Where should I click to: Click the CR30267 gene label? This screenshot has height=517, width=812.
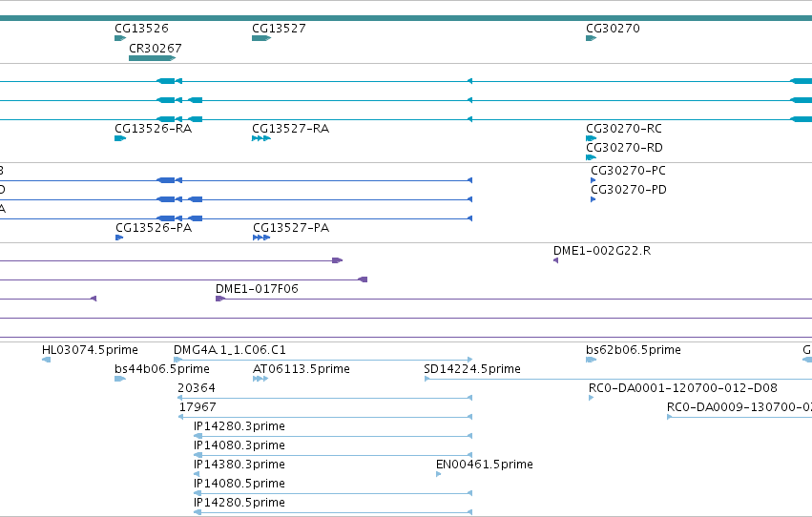[x=156, y=49]
